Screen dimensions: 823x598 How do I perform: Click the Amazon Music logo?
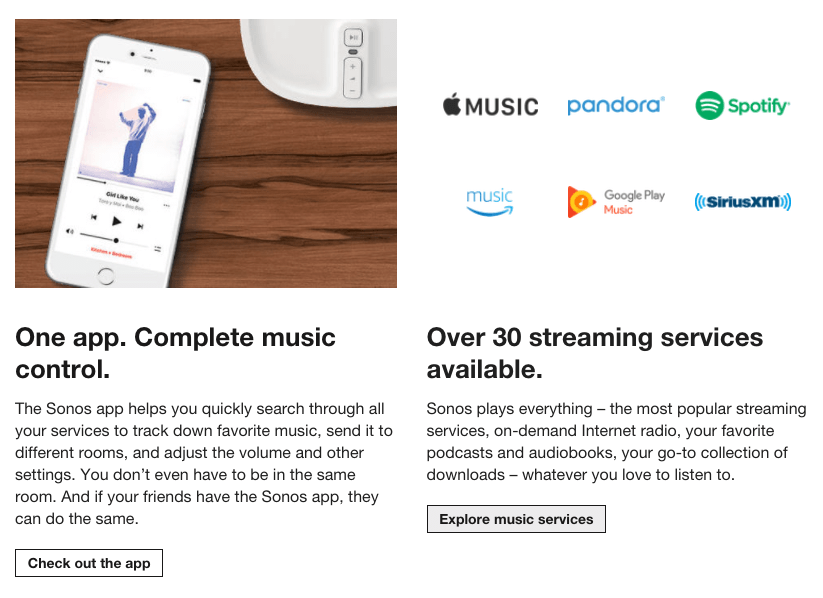[x=489, y=202]
